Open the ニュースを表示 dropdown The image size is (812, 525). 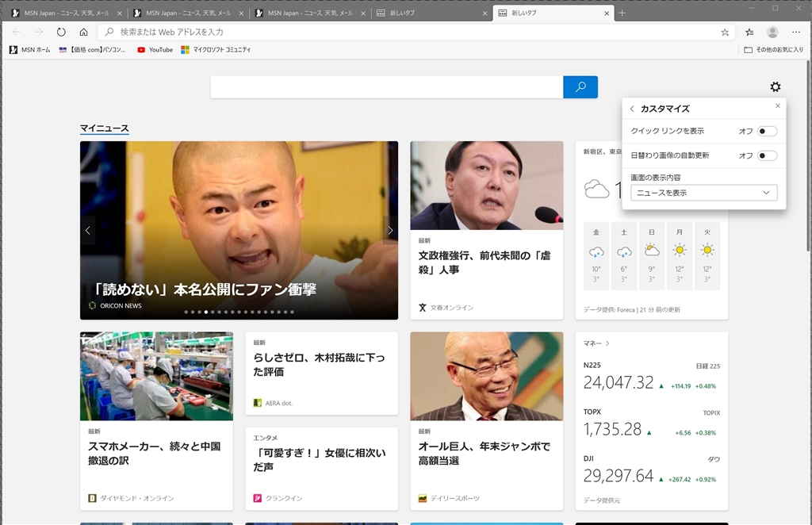pos(703,193)
